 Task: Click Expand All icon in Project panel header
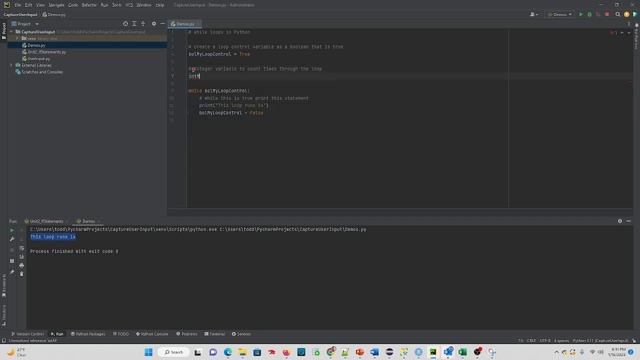(134, 24)
